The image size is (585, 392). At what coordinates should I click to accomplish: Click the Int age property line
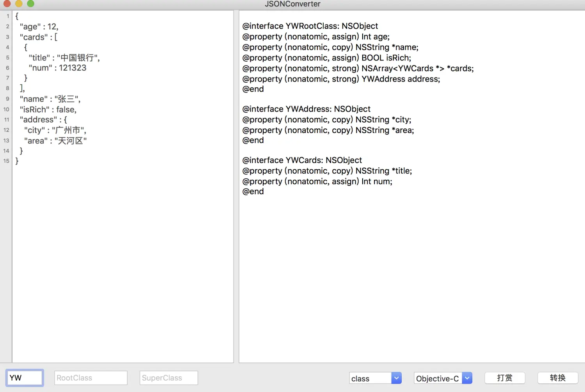click(316, 37)
